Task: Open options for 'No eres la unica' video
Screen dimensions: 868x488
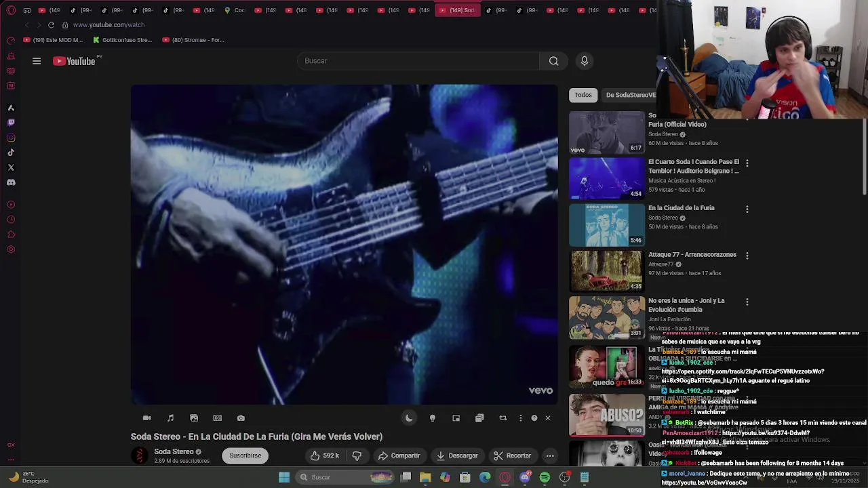Action: coord(747,302)
